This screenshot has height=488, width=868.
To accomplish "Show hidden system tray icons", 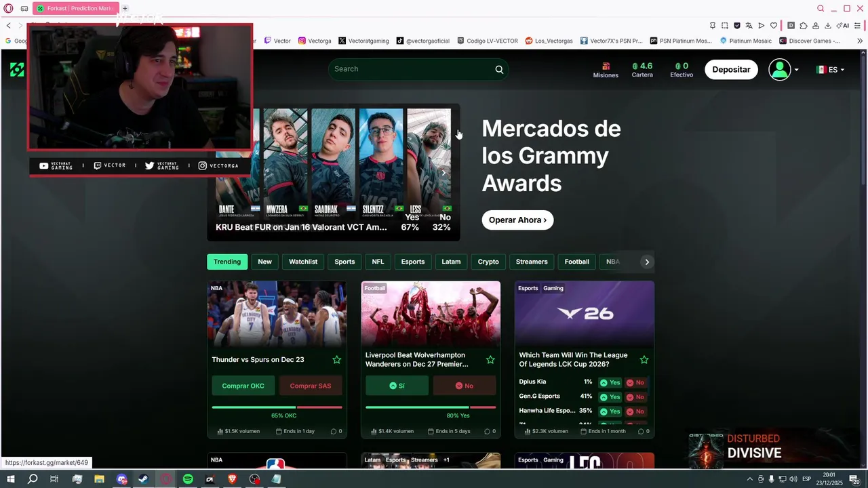I will pyautogui.click(x=749, y=479).
